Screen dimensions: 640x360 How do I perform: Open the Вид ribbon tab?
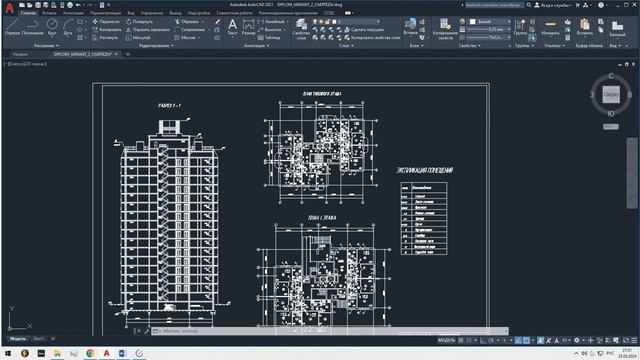point(131,13)
